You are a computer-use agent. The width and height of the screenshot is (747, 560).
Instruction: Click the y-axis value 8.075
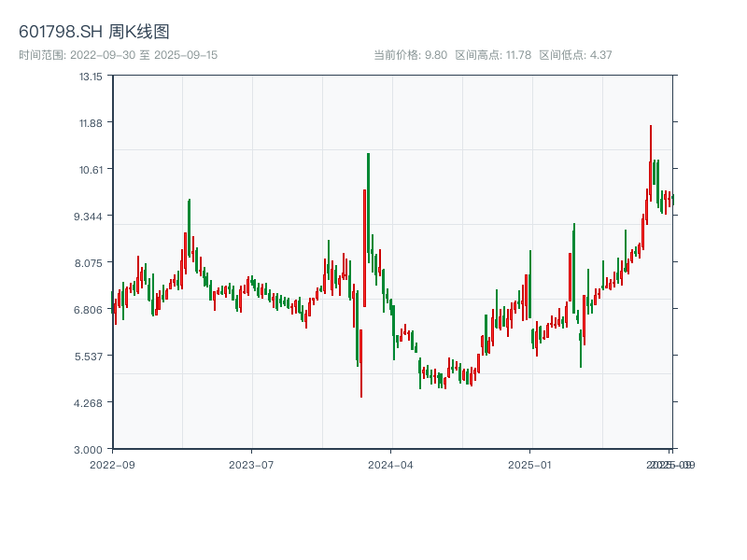(88, 263)
